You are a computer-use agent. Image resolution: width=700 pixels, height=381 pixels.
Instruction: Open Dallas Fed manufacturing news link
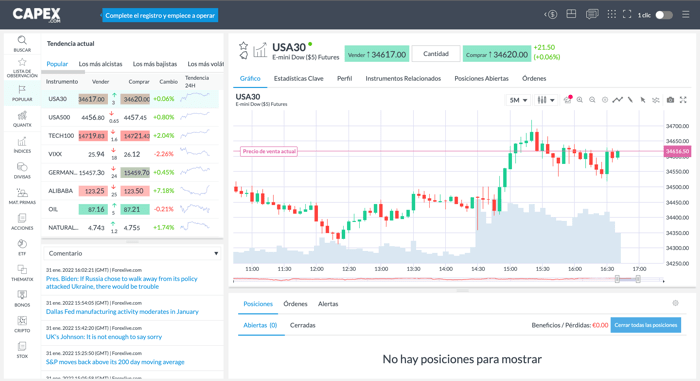coord(122,311)
